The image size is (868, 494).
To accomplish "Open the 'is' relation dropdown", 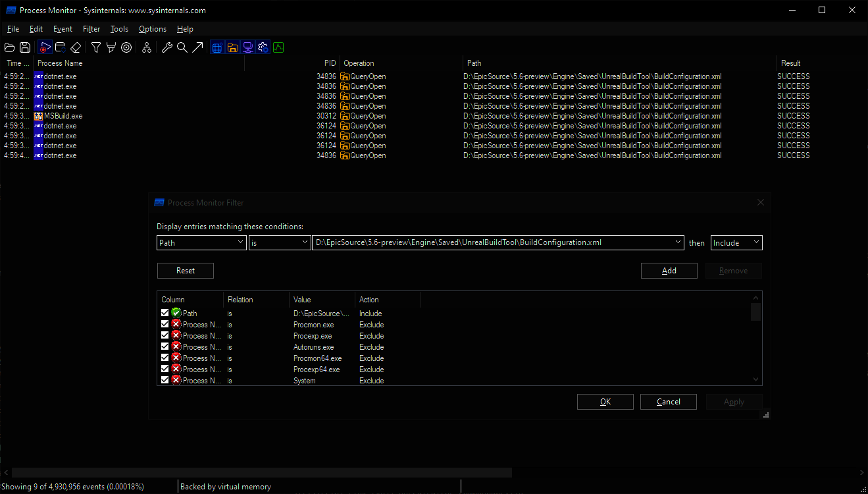I will (279, 243).
